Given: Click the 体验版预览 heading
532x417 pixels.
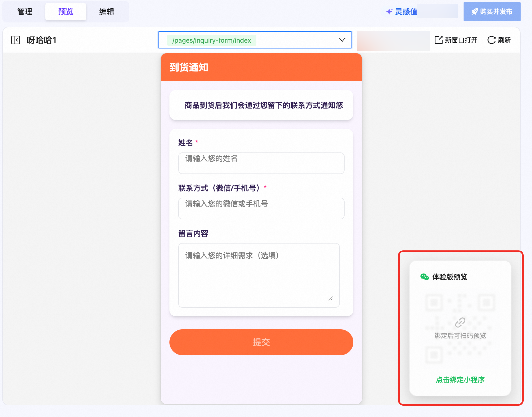Looking at the screenshot, I should click(450, 277).
